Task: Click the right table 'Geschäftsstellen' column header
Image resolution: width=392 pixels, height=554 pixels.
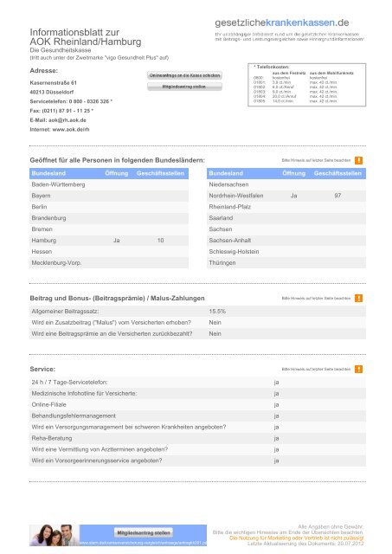Action: (x=337, y=173)
